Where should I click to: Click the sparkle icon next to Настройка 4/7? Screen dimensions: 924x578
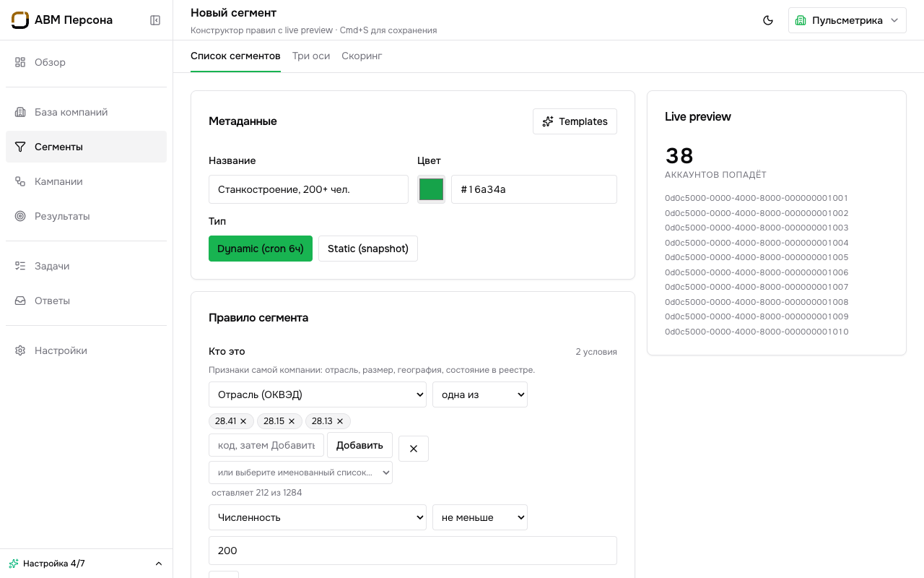tap(14, 564)
